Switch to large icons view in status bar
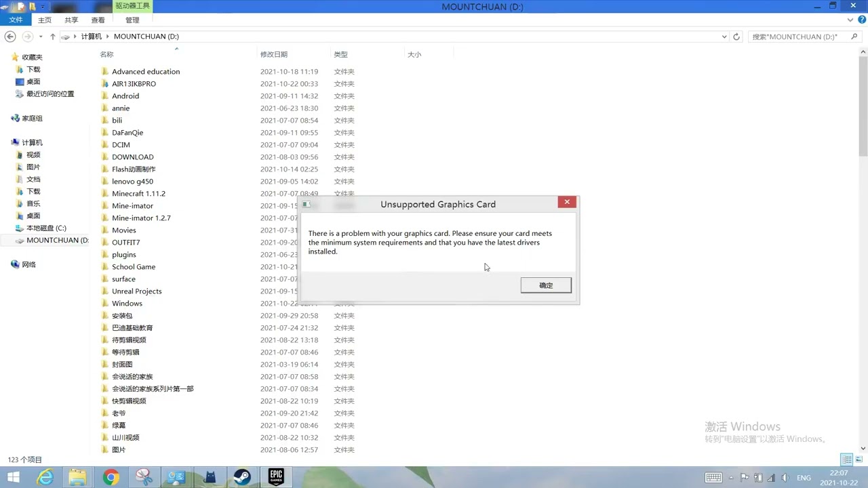 (858, 460)
